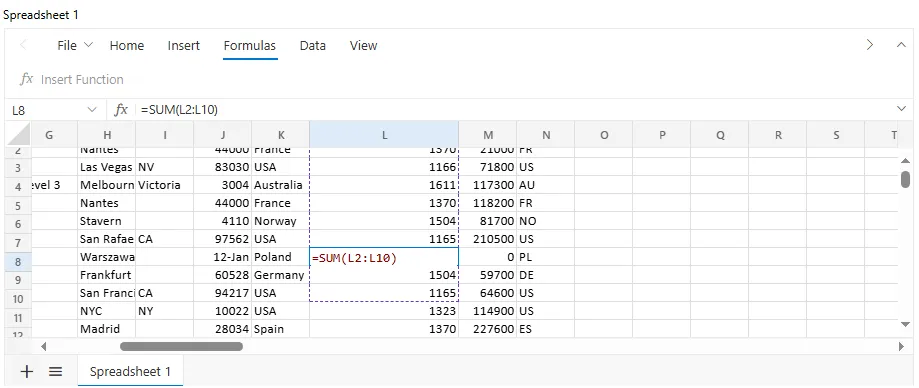Select the Spreadsheet 1 sheet tab
Viewport: 919px width, 388px height.
point(131,372)
